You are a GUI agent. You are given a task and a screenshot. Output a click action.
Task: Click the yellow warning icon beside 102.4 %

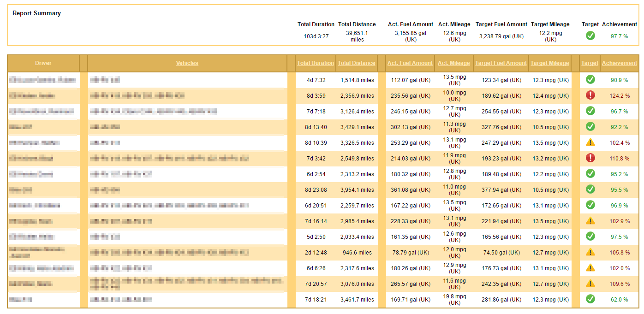click(590, 142)
